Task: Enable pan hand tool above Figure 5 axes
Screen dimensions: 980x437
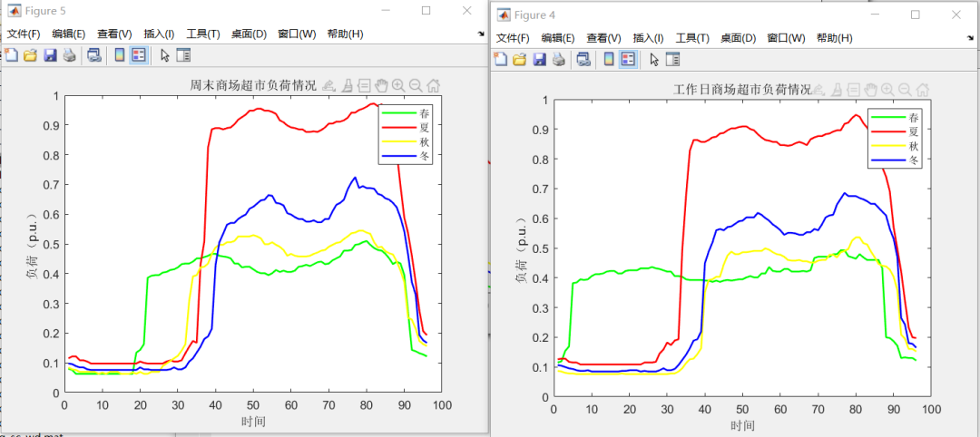Action: tap(381, 85)
